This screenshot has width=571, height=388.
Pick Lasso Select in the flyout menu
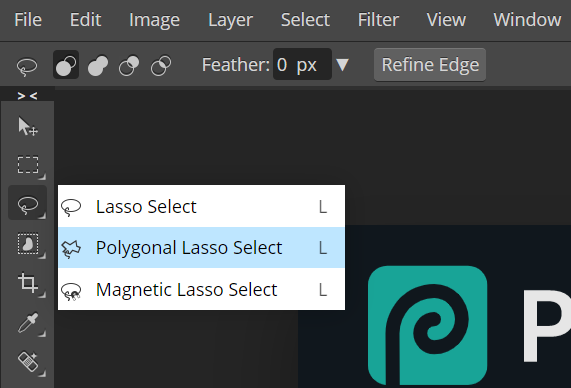tap(201, 207)
